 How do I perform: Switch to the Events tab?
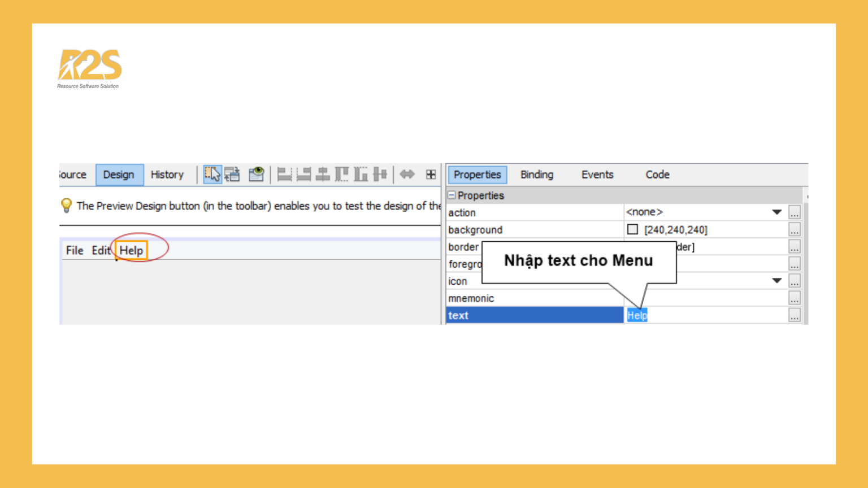point(597,175)
